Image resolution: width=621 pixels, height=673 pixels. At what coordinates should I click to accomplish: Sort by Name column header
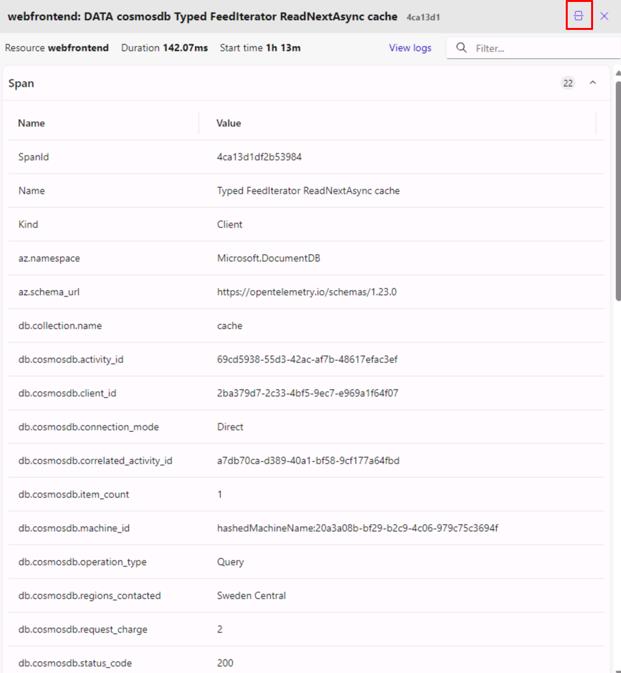coord(31,123)
